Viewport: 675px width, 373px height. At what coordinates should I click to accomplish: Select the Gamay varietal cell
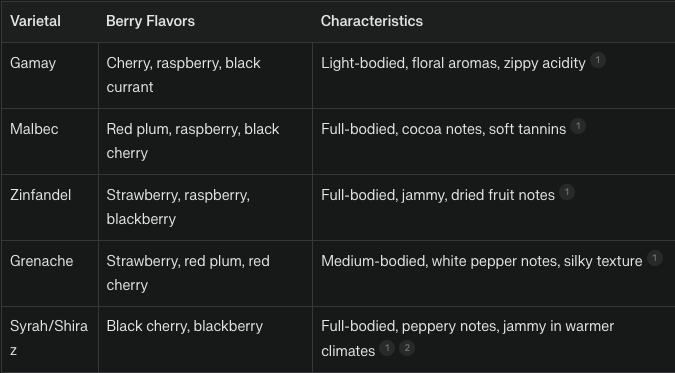click(50, 75)
